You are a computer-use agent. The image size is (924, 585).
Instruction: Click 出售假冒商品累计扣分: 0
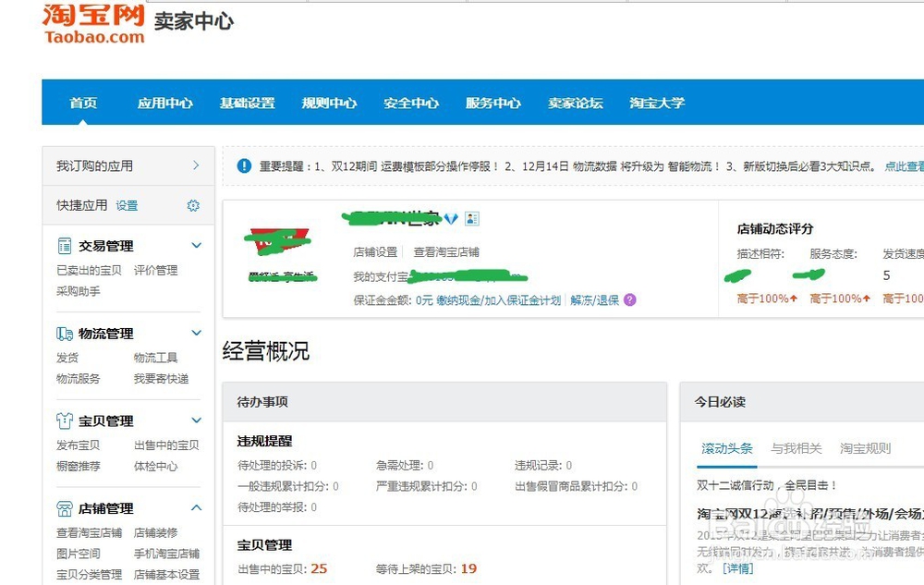pyautogui.click(x=577, y=487)
